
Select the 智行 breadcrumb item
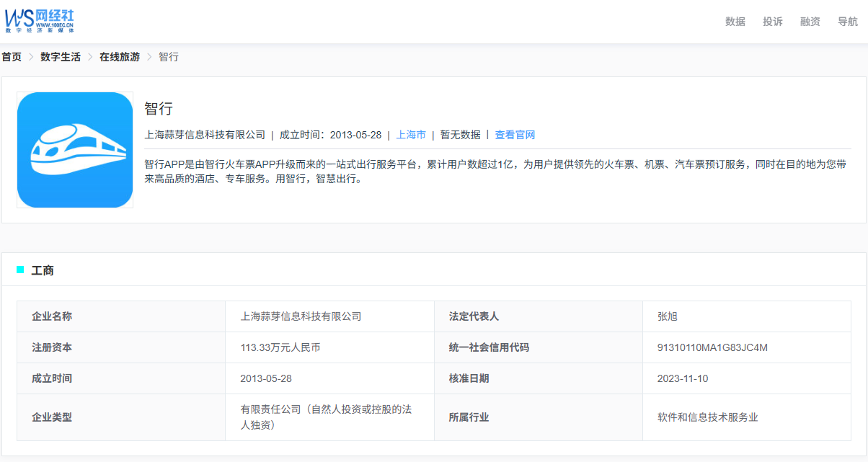click(169, 57)
